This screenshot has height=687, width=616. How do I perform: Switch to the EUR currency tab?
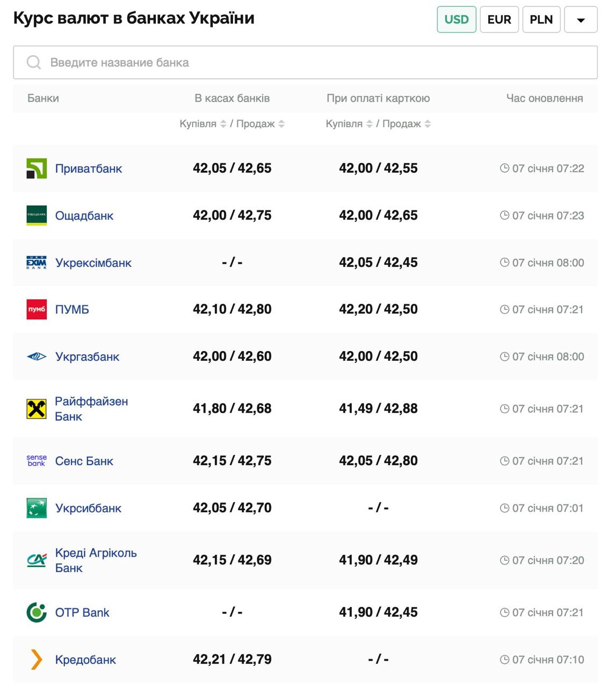(499, 20)
